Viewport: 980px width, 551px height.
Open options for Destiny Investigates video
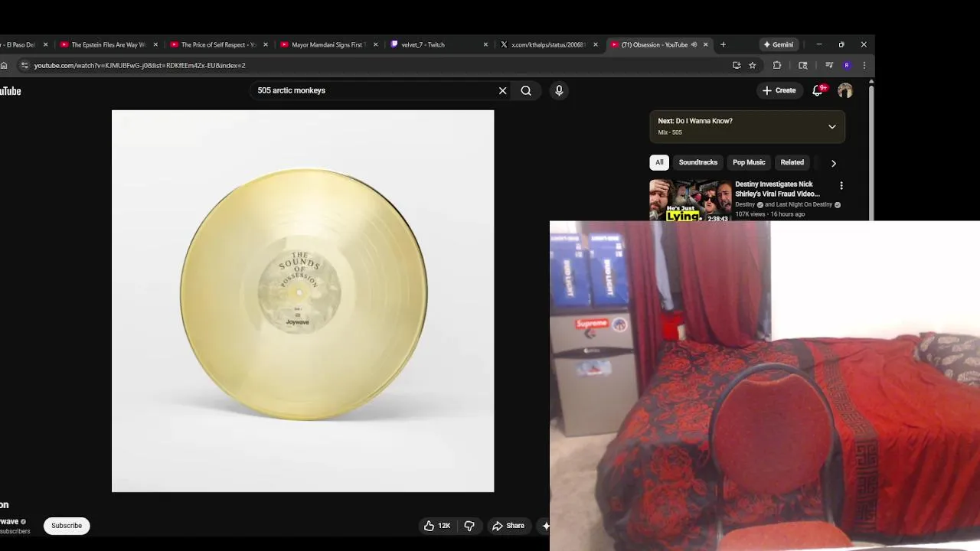841,186
